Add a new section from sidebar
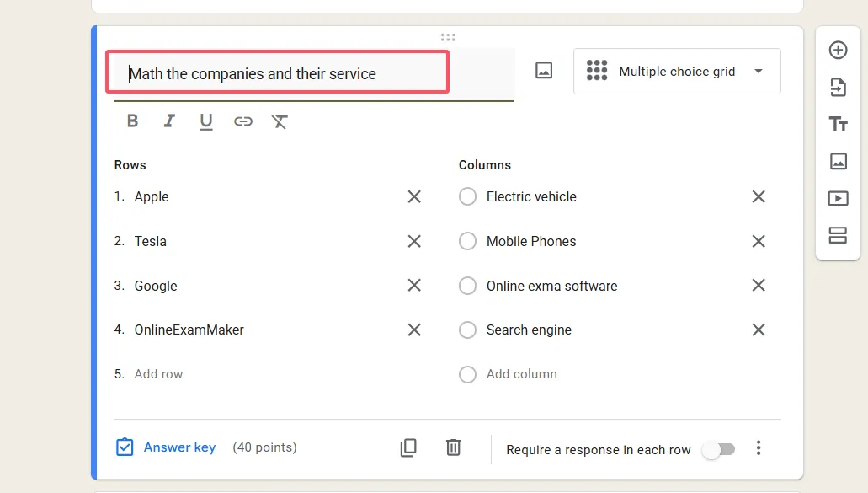 (838, 235)
